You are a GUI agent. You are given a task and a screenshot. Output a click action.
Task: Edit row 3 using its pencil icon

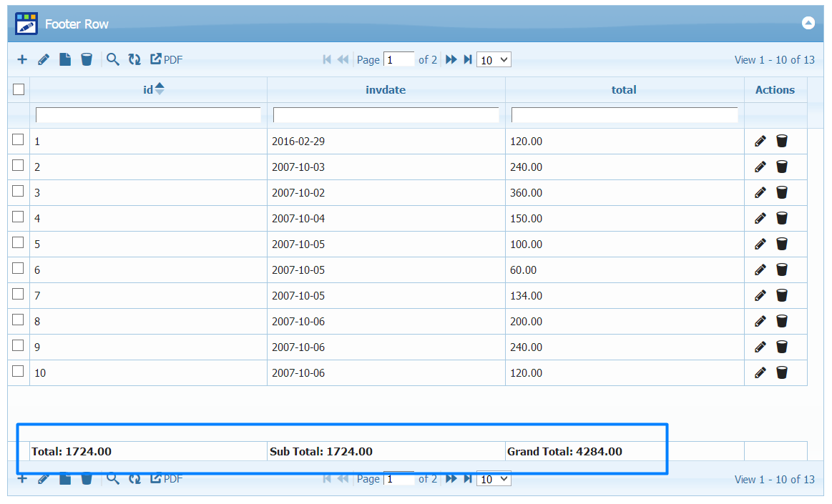tap(760, 193)
